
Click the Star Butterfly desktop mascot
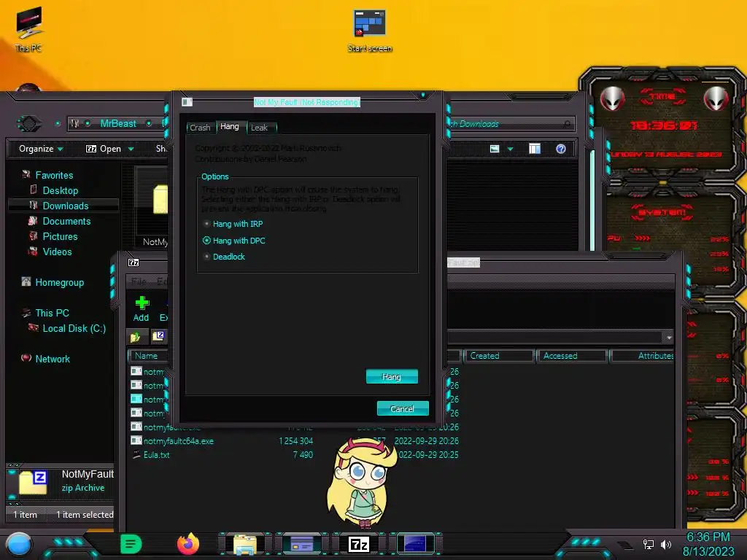coord(362,482)
